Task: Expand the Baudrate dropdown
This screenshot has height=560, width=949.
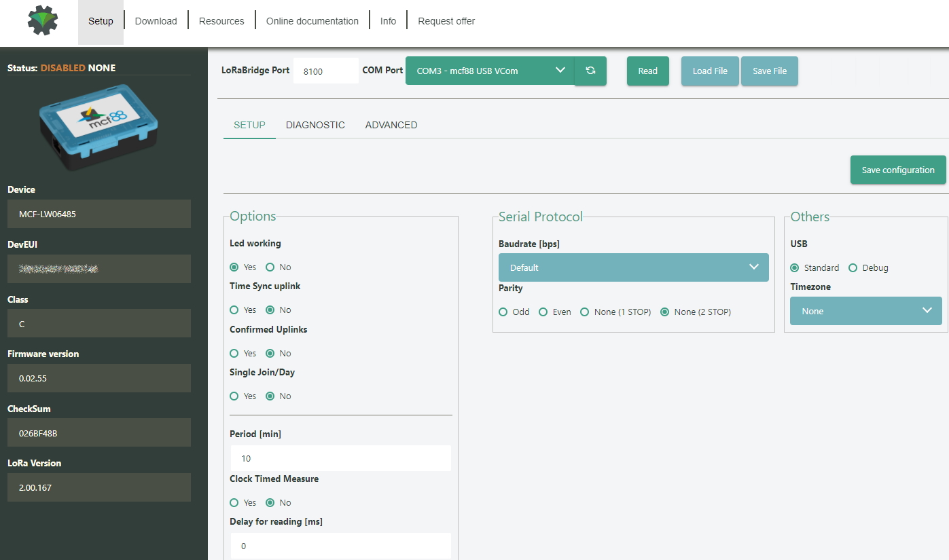Action: click(x=633, y=267)
